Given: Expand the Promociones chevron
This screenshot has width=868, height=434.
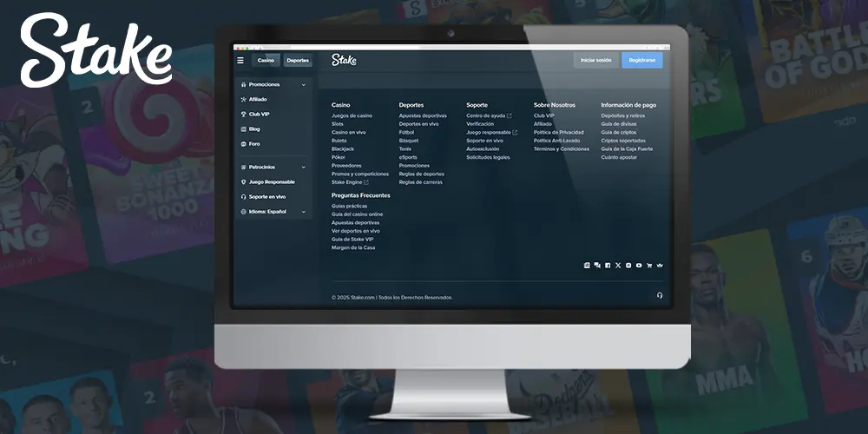Looking at the screenshot, I should click(303, 85).
